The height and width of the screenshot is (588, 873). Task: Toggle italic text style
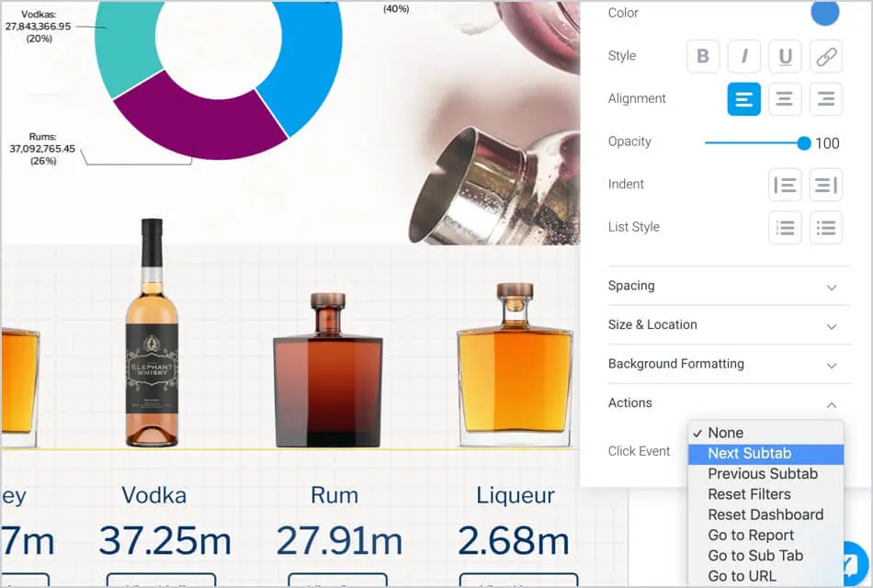tap(743, 56)
